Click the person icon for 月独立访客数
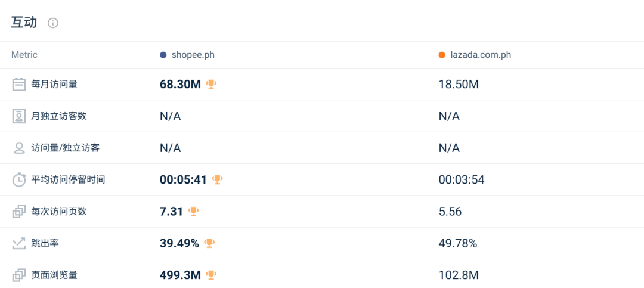Image resolution: width=644 pixels, height=288 pixels. (19, 116)
